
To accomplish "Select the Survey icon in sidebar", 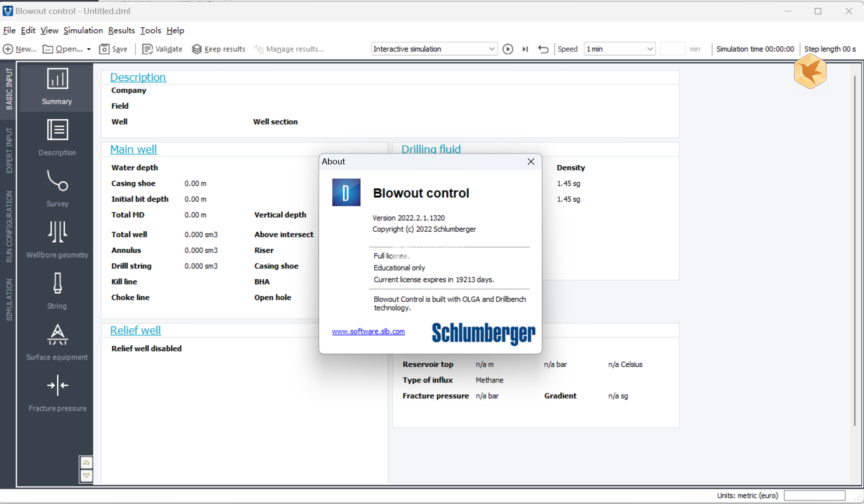I will (57, 188).
